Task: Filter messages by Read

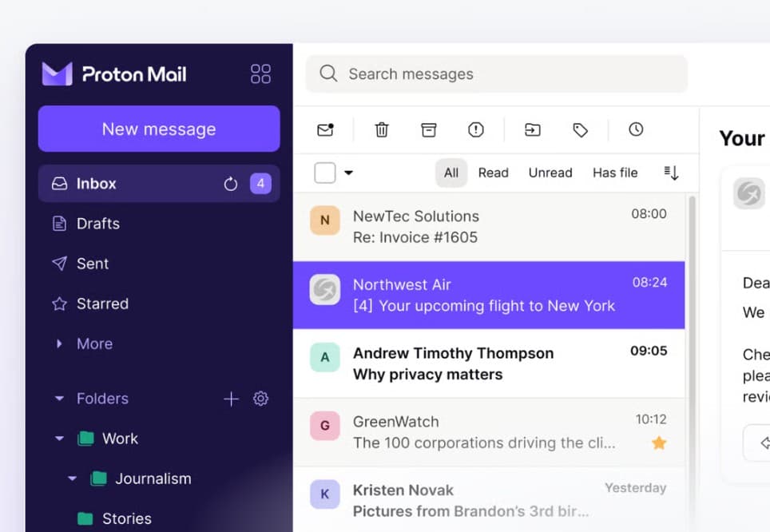Action: point(493,173)
